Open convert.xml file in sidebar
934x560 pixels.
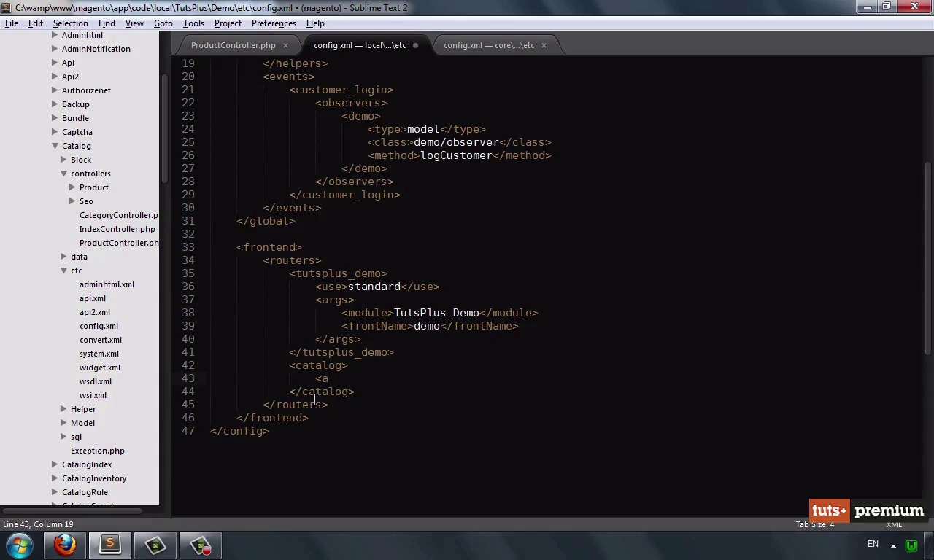(101, 340)
